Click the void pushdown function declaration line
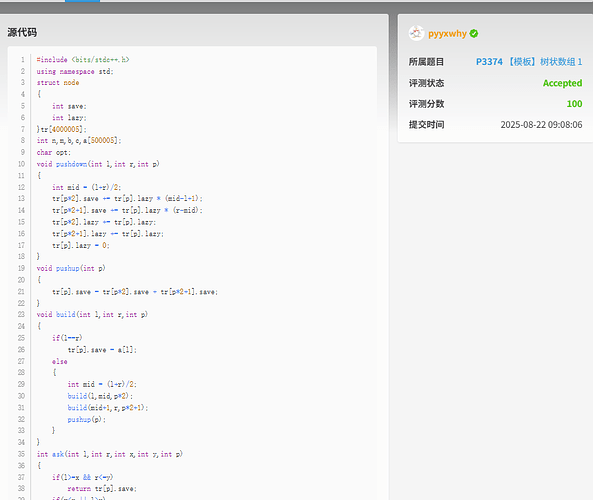The height and width of the screenshot is (500, 593). pos(98,164)
